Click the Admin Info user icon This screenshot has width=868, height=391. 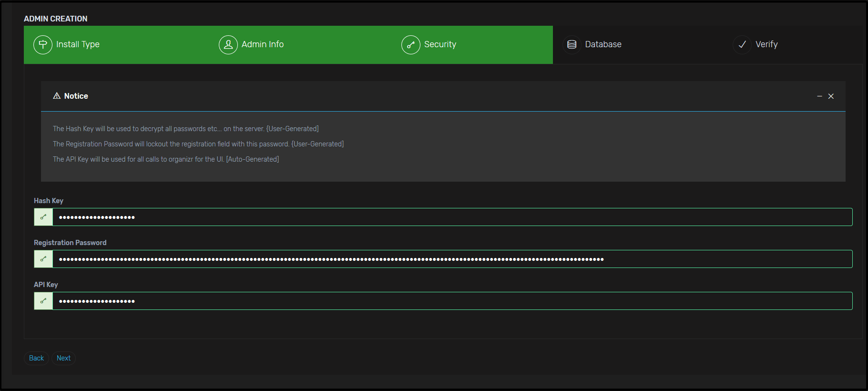click(x=228, y=45)
